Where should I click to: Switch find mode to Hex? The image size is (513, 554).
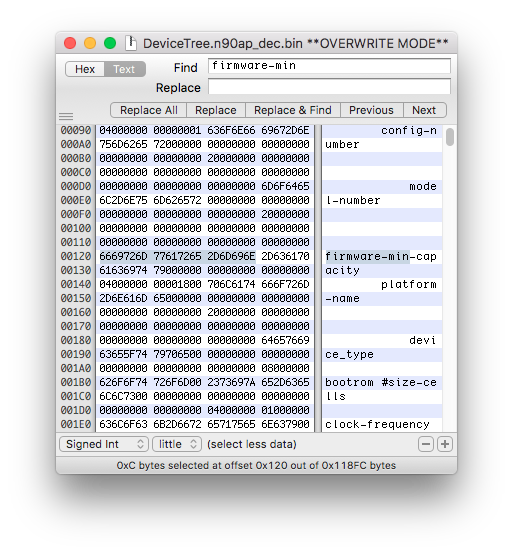(85, 69)
